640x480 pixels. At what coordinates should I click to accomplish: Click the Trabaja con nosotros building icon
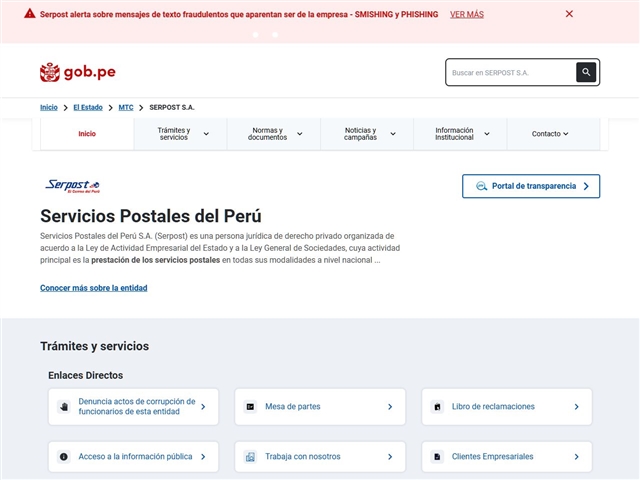pos(250,456)
